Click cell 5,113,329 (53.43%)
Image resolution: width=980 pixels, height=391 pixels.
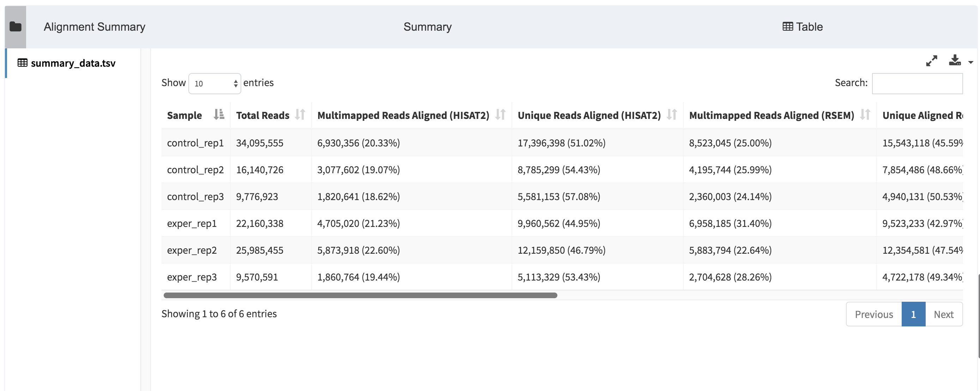pyautogui.click(x=558, y=277)
